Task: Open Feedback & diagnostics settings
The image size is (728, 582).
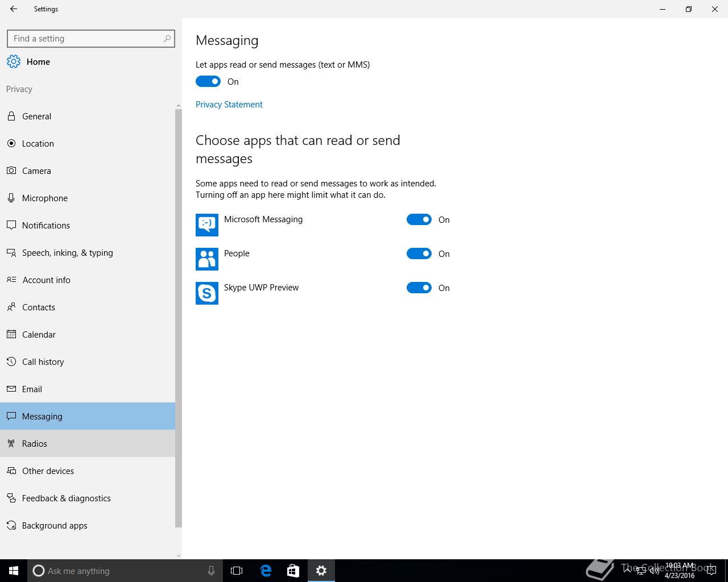Action: pyautogui.click(x=88, y=498)
